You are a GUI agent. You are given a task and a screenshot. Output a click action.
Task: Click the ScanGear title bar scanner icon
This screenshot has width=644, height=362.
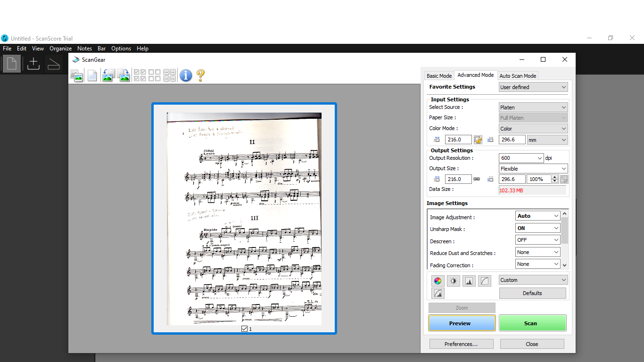[x=76, y=59]
